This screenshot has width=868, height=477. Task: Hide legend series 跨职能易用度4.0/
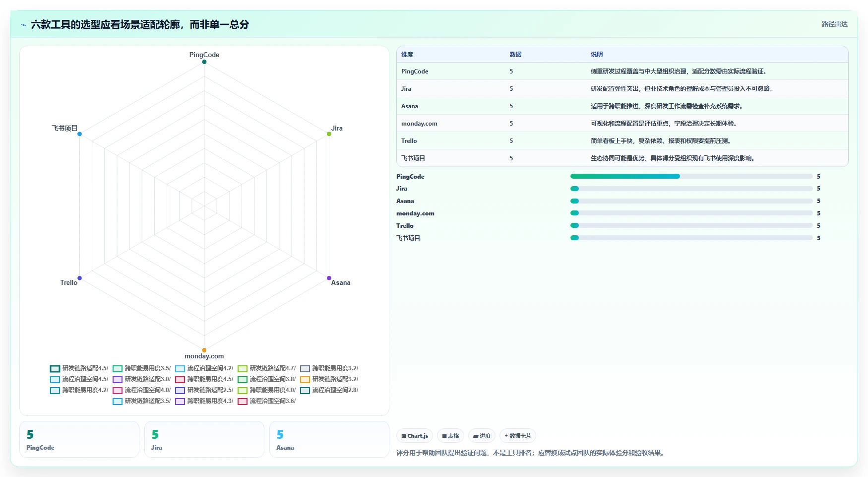(x=266, y=390)
